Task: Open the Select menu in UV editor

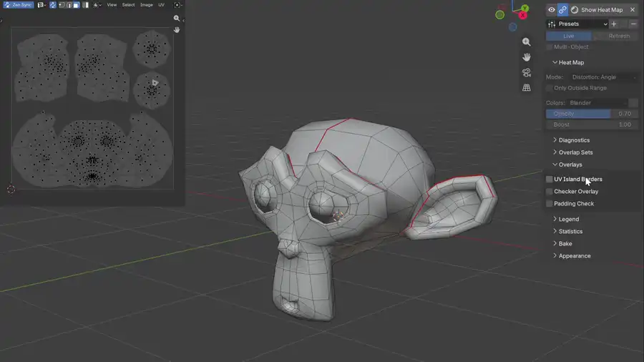Action: click(x=128, y=5)
